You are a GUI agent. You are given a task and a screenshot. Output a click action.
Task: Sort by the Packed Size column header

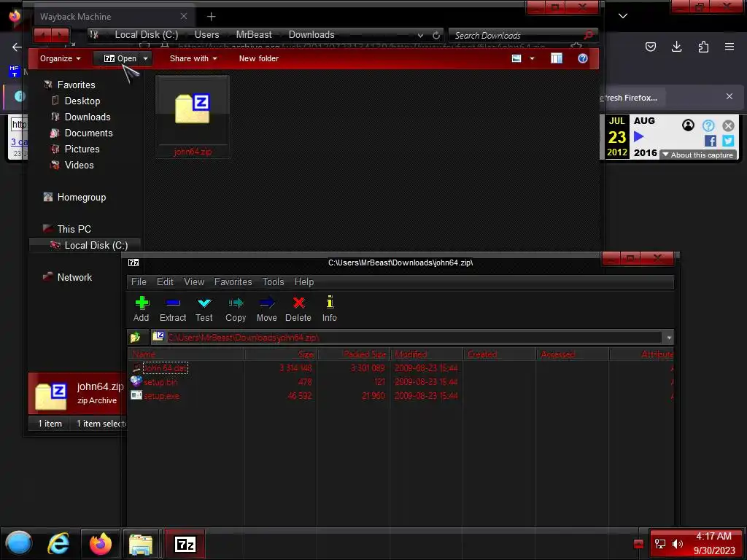pos(354,354)
